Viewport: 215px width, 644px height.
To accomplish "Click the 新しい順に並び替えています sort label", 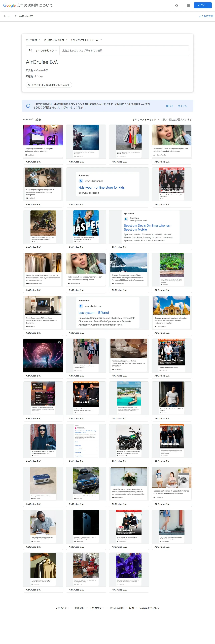I will pos(176,120).
